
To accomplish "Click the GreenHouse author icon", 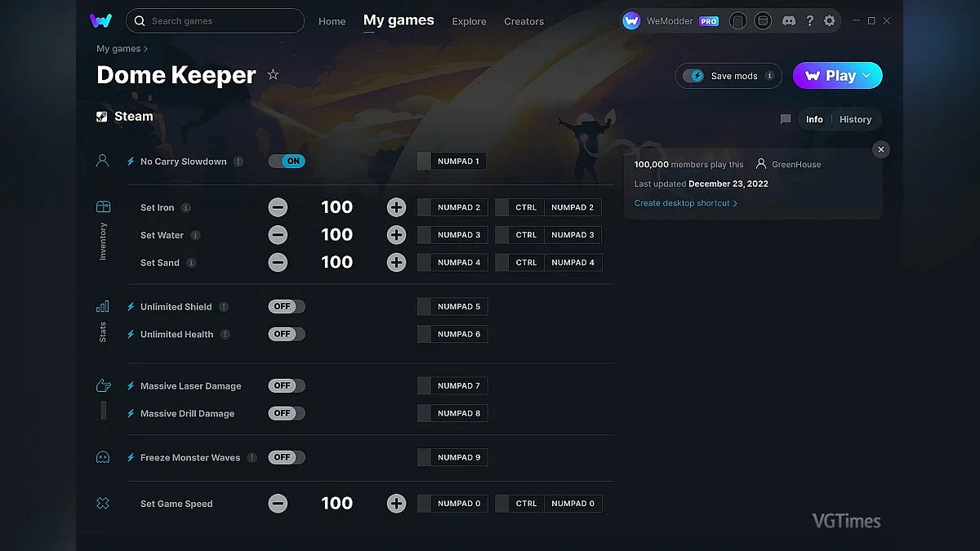I will coord(761,164).
